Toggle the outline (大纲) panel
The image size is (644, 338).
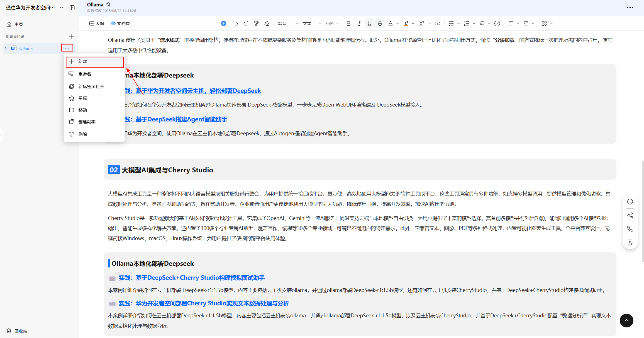click(x=96, y=23)
